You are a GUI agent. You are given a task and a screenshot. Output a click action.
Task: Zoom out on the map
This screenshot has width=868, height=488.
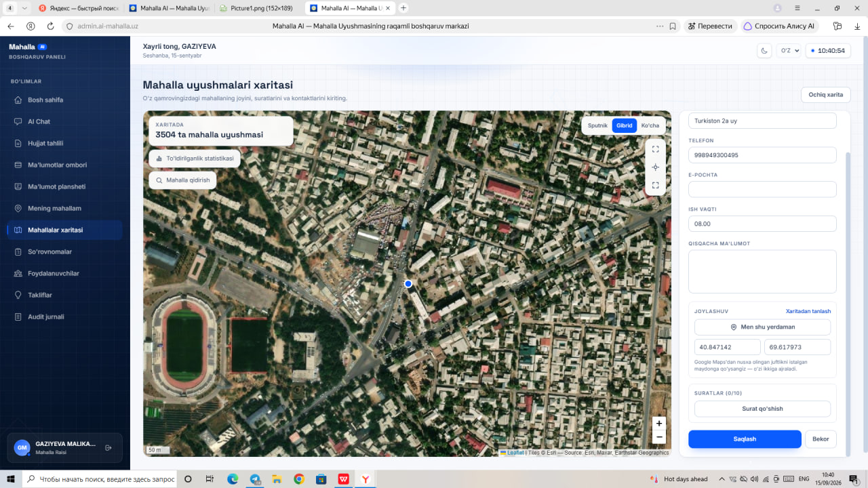click(658, 437)
